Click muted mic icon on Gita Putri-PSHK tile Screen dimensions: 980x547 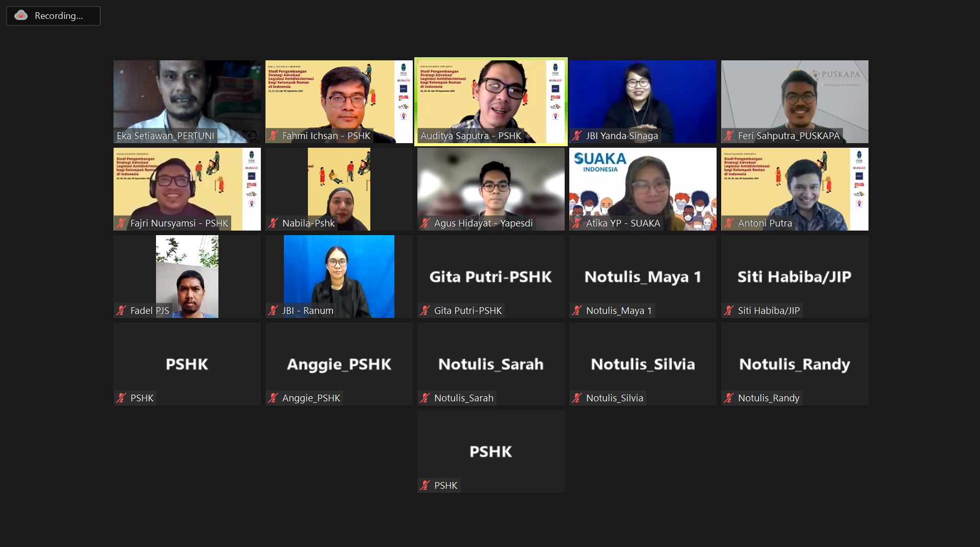(x=425, y=310)
